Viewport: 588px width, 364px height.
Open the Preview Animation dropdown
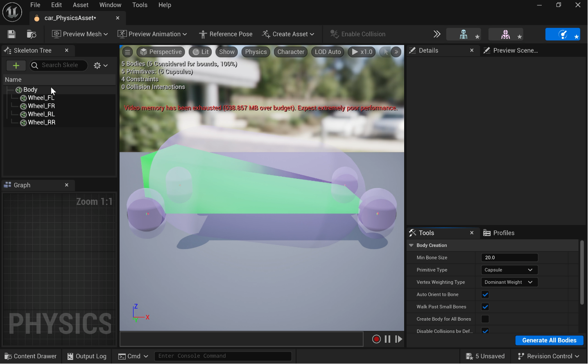click(x=152, y=34)
